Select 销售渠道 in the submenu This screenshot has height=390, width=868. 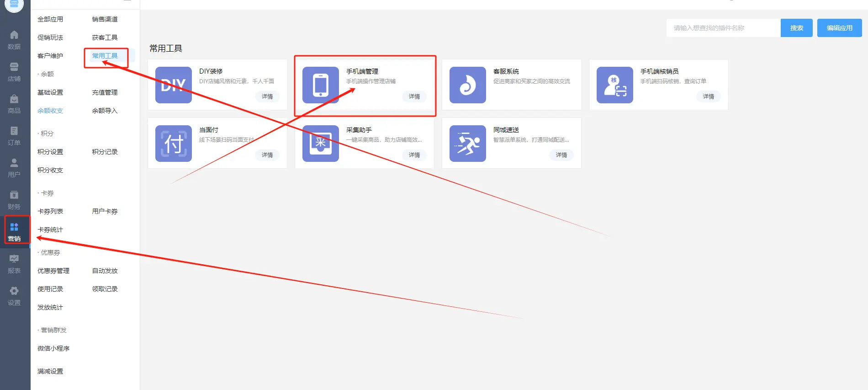(x=105, y=19)
